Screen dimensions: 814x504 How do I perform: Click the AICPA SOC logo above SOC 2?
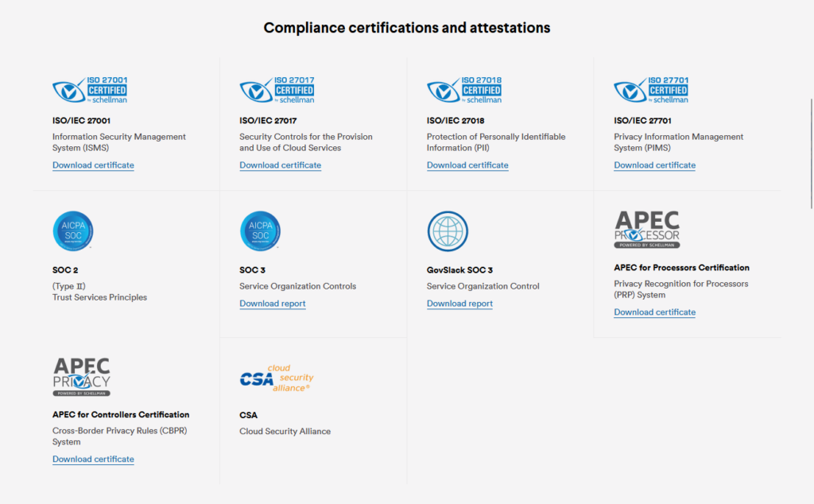tap(73, 231)
